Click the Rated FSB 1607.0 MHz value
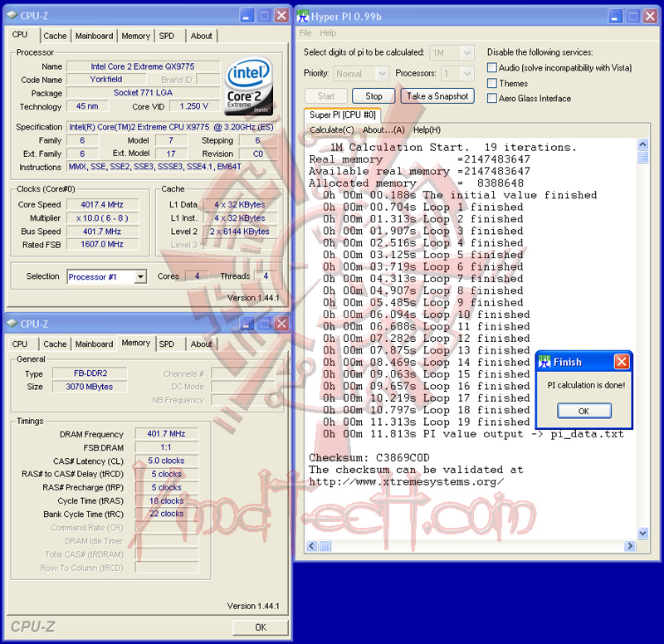Screen dimensions: 664x644 pyautogui.click(x=102, y=244)
